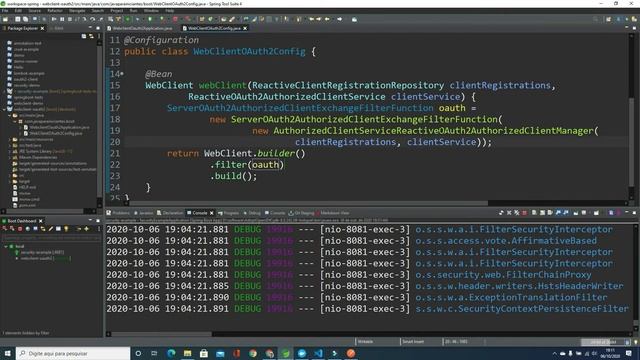640x360 pixels.
Task: Click the New file toolbar icon
Action: click(x=5, y=19)
